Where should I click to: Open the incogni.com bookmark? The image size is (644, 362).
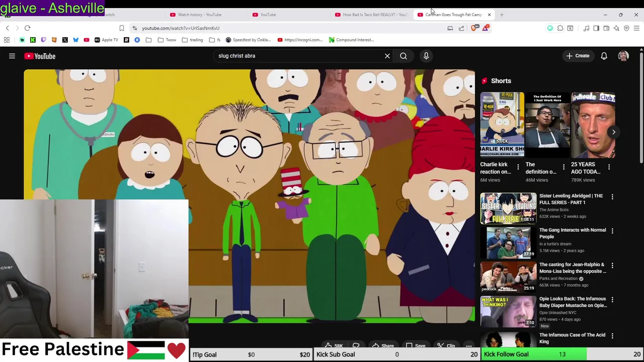[x=300, y=40]
